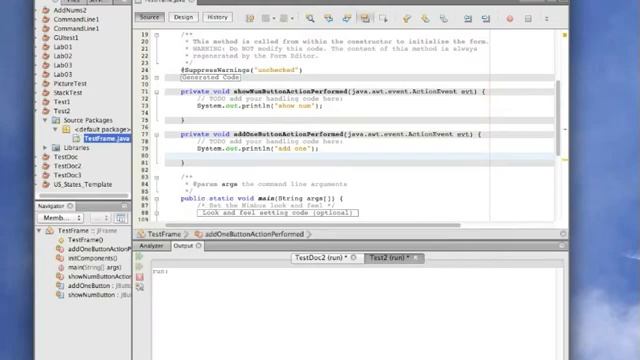This screenshot has height=360, width=640.
Task: Open the Members view dropdown in Navigator
Action: (x=60, y=218)
